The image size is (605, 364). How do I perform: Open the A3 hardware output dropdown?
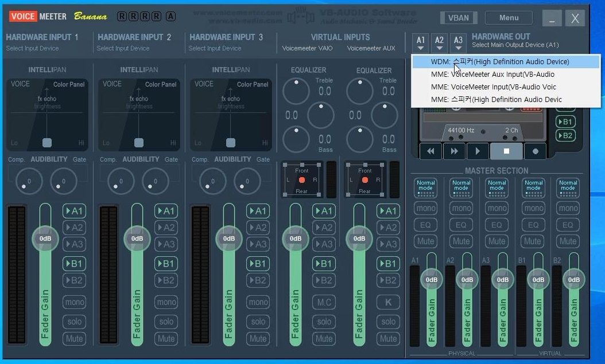click(x=458, y=43)
